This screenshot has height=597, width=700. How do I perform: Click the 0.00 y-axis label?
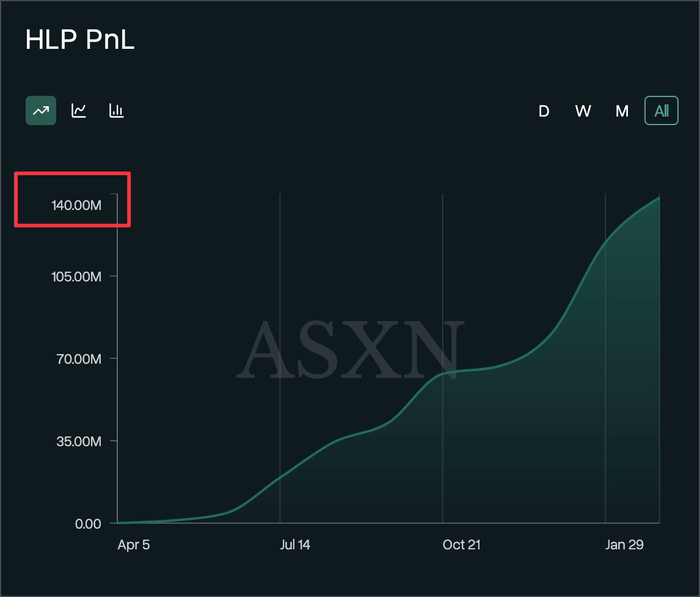(x=88, y=524)
